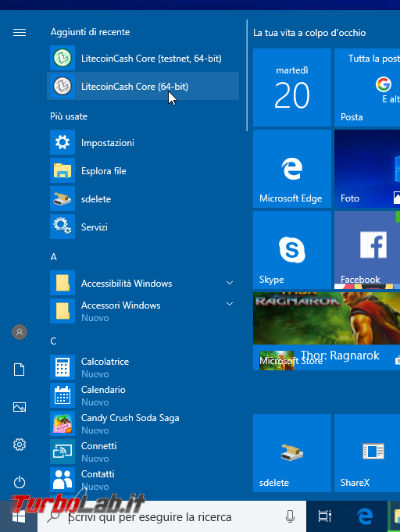The height and width of the screenshot is (532, 400).
Task: Open the hamburger menu at top left
Action: (x=20, y=32)
